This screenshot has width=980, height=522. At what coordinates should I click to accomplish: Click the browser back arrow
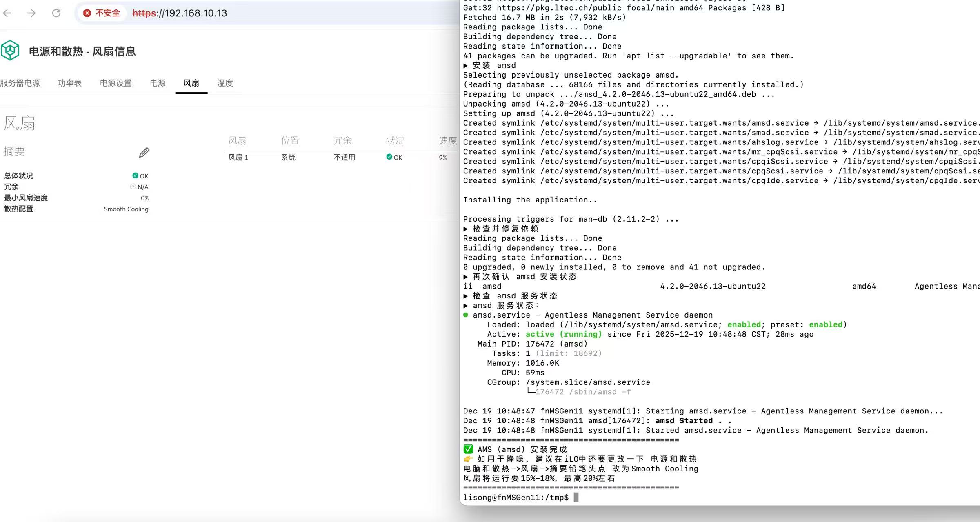[7, 13]
